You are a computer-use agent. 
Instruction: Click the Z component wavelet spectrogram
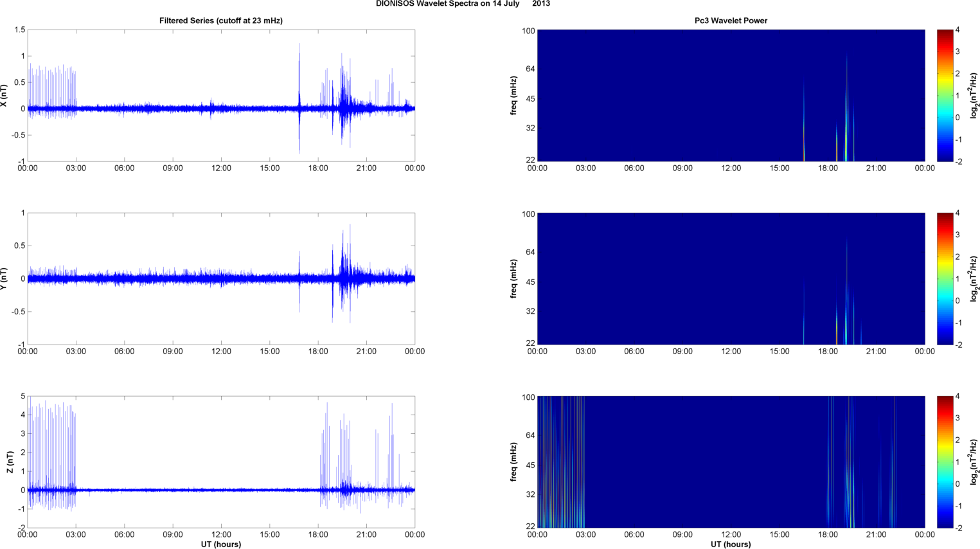pos(731,462)
